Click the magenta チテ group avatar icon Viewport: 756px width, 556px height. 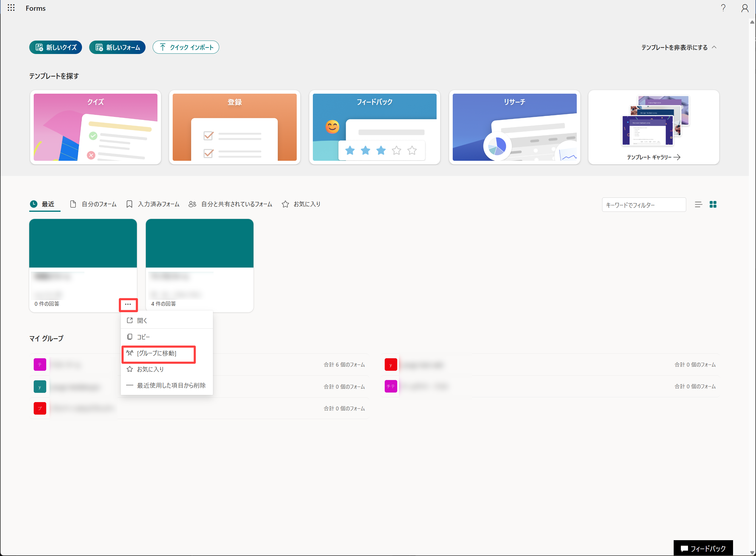(x=391, y=386)
